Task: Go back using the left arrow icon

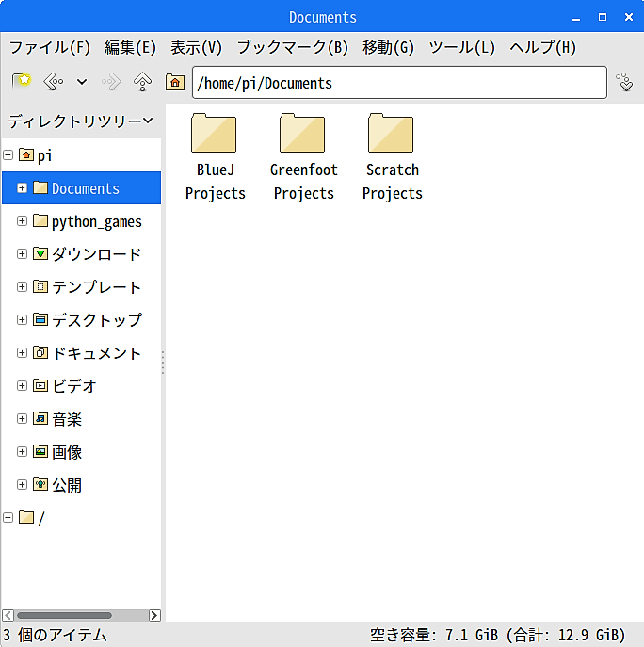Action: (x=54, y=82)
